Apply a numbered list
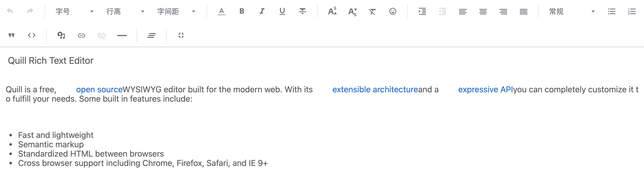Viewport: 644px width, 181px height. coord(632,11)
